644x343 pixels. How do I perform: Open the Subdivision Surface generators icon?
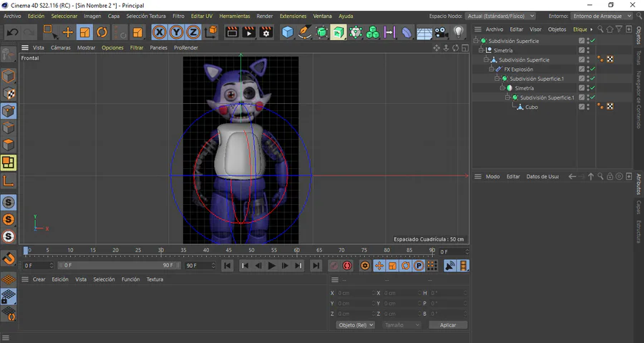322,32
